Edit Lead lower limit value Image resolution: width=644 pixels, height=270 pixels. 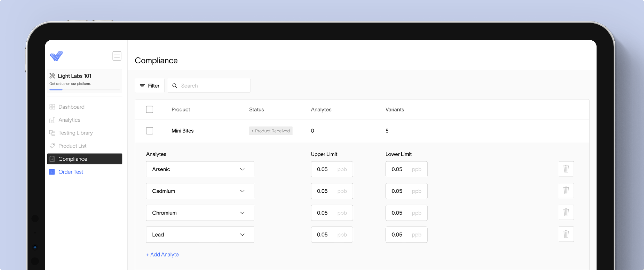406,235
